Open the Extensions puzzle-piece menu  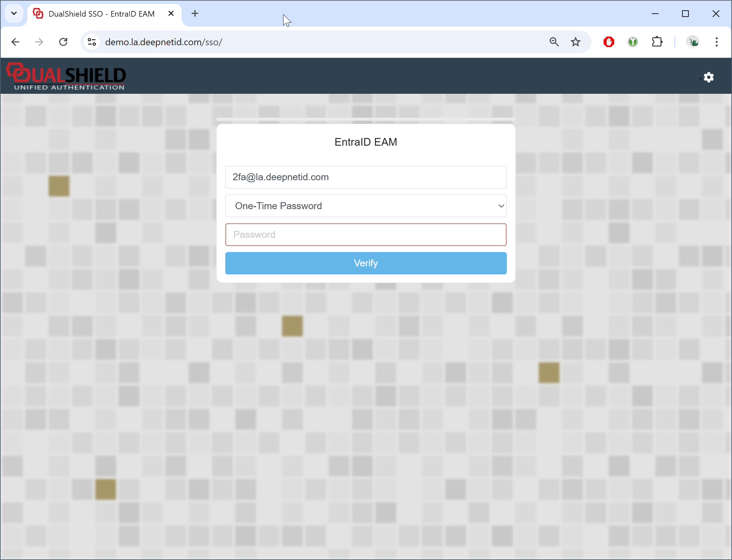[x=656, y=42]
